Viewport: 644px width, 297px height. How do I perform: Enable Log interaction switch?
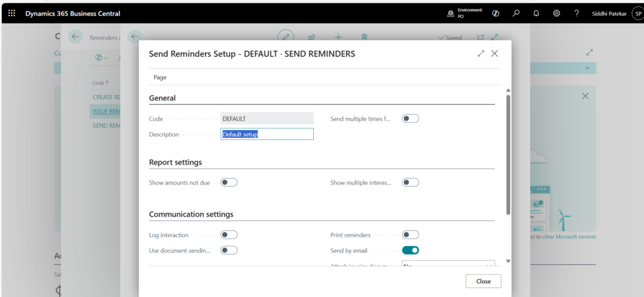tap(229, 235)
